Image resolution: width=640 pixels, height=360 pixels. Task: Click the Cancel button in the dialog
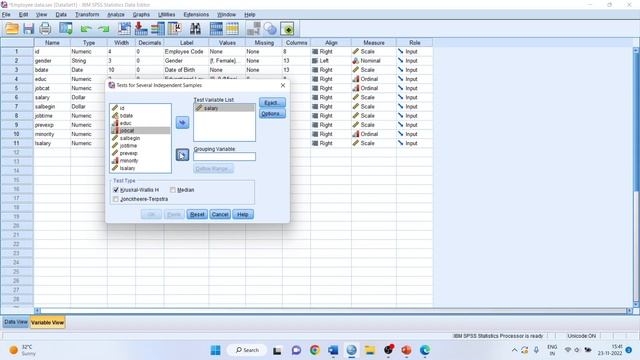pos(220,214)
